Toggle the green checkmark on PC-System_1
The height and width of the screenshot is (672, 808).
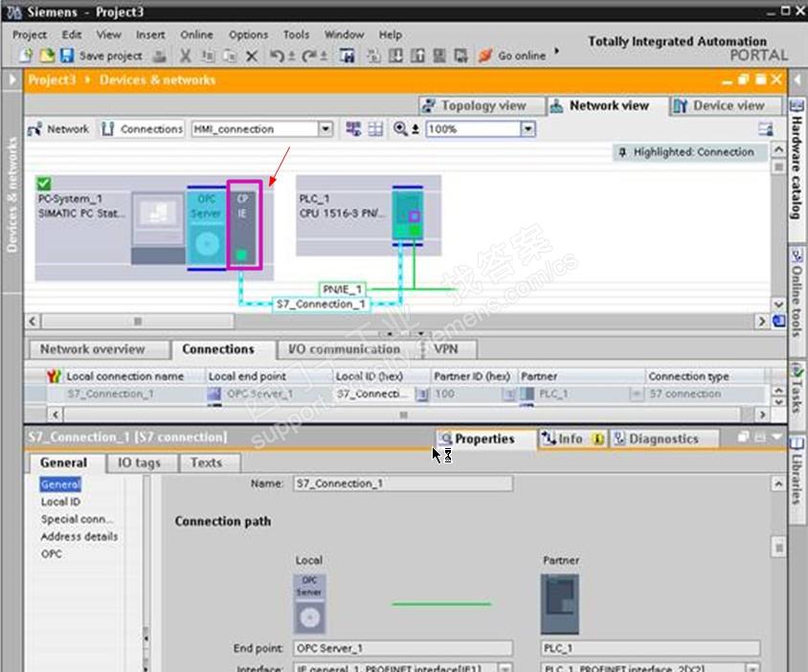44,183
